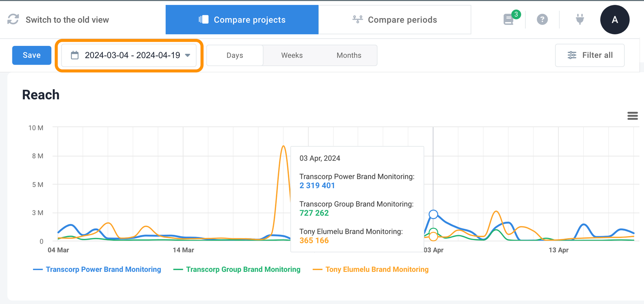Click the green data point on 03 Apr

click(x=433, y=232)
